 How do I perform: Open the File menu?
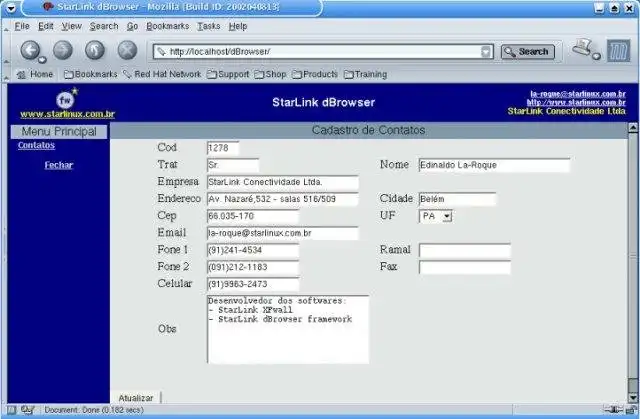point(22,26)
